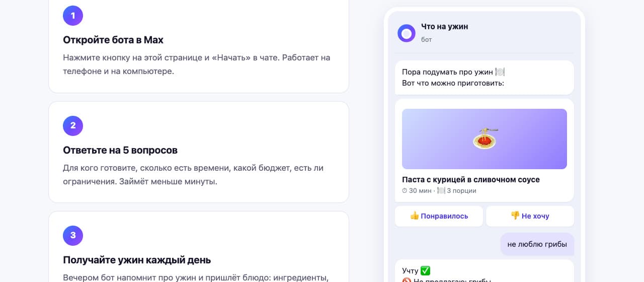Click the description starting "Вечером бот напомнит"

(196, 277)
